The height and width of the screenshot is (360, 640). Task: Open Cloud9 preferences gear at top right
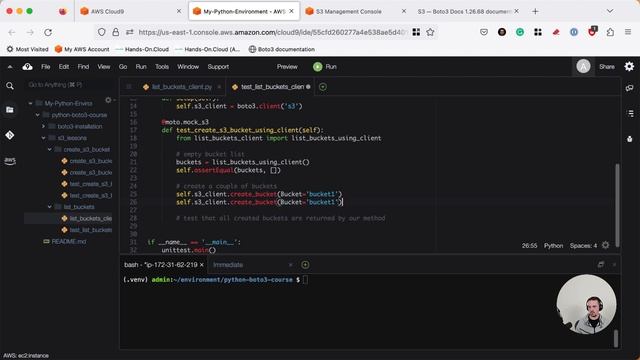click(x=629, y=67)
